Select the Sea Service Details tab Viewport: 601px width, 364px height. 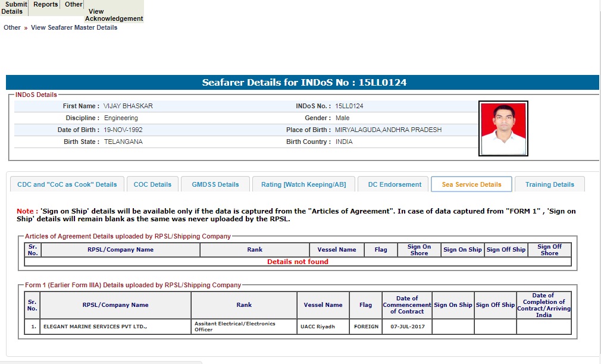(471, 184)
